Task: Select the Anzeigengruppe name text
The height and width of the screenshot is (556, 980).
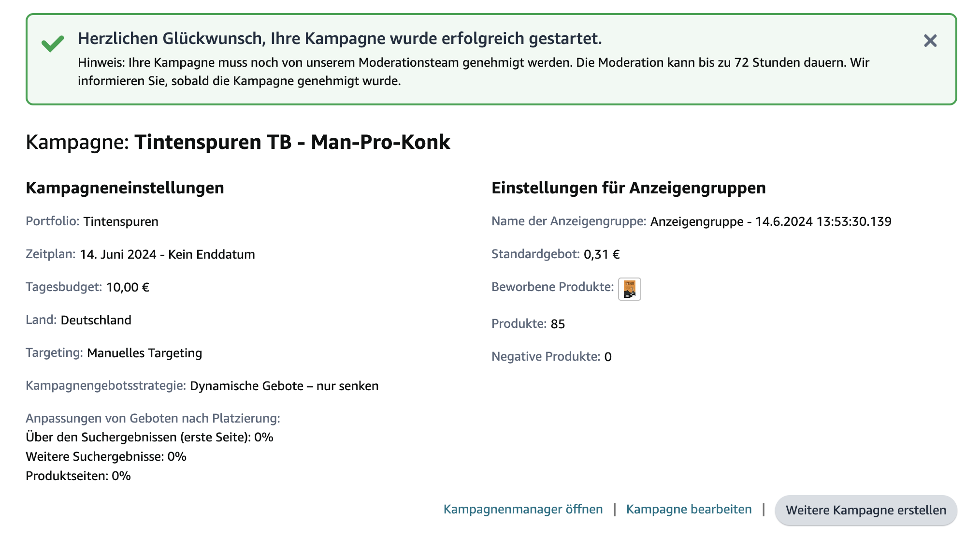Action: tap(772, 221)
